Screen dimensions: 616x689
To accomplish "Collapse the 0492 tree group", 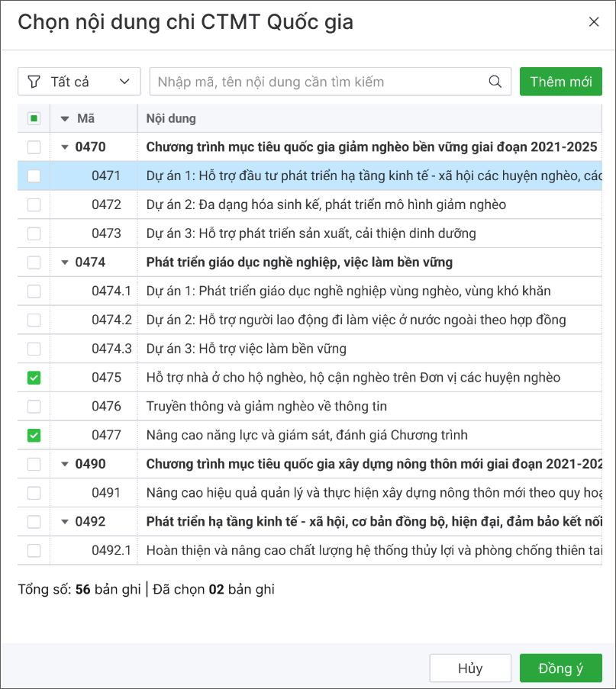I will (65, 522).
